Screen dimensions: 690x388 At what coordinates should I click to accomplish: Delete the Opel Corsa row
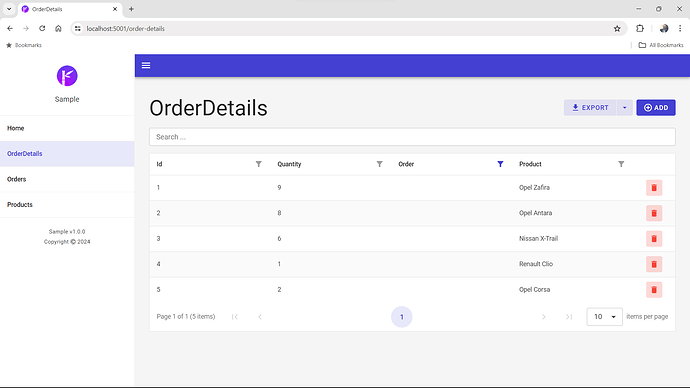click(654, 290)
